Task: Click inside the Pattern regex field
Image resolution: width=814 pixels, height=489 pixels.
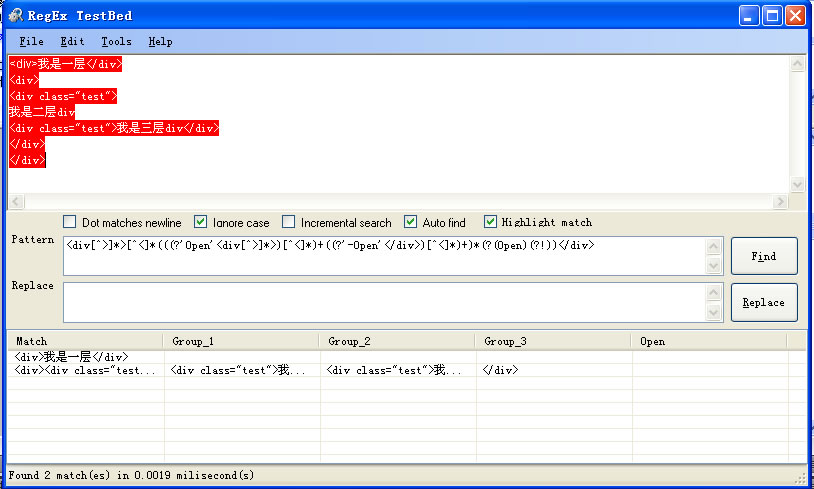Action: coord(384,256)
